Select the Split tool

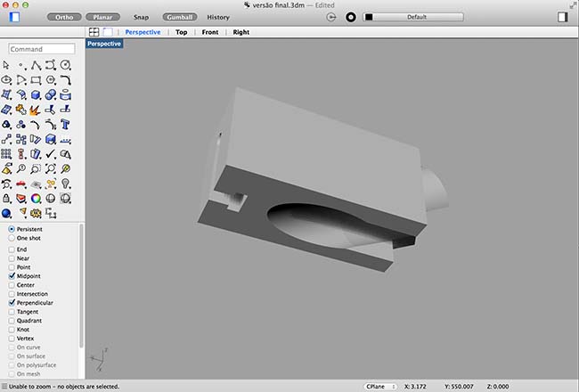tap(65, 110)
